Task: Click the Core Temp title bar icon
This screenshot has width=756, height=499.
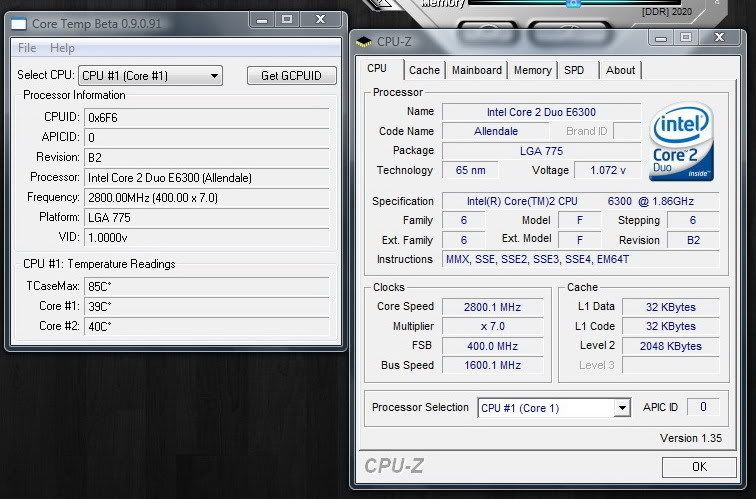Action: click(18, 23)
